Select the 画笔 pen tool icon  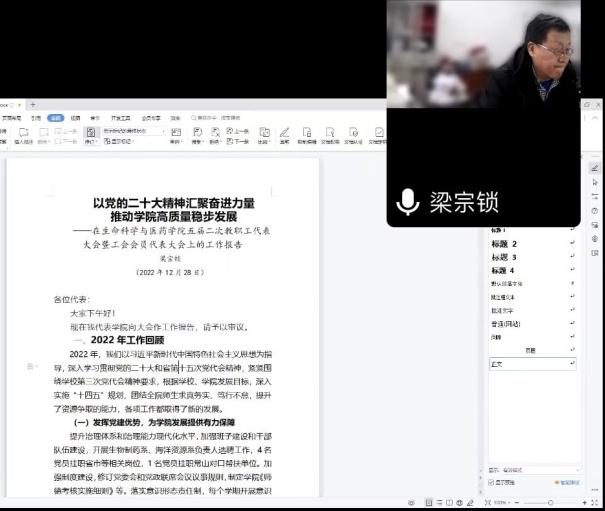coord(285,136)
